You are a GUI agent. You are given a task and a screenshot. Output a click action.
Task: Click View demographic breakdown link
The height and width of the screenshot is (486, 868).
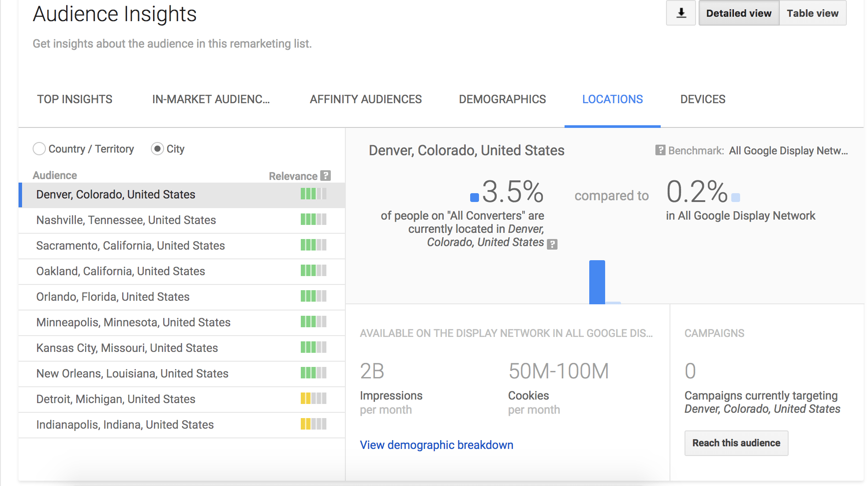[x=436, y=445]
